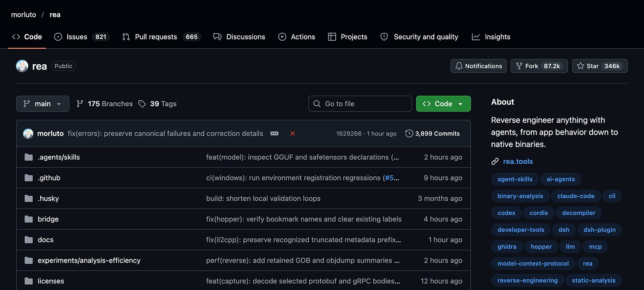Click the Notifications button

[x=479, y=66]
